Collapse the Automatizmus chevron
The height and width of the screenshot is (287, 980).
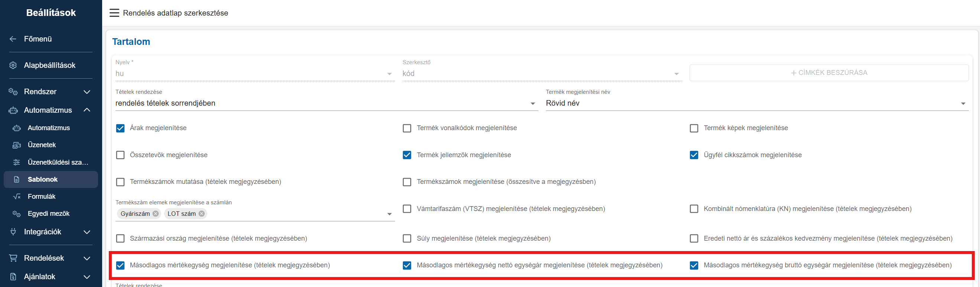(x=87, y=110)
